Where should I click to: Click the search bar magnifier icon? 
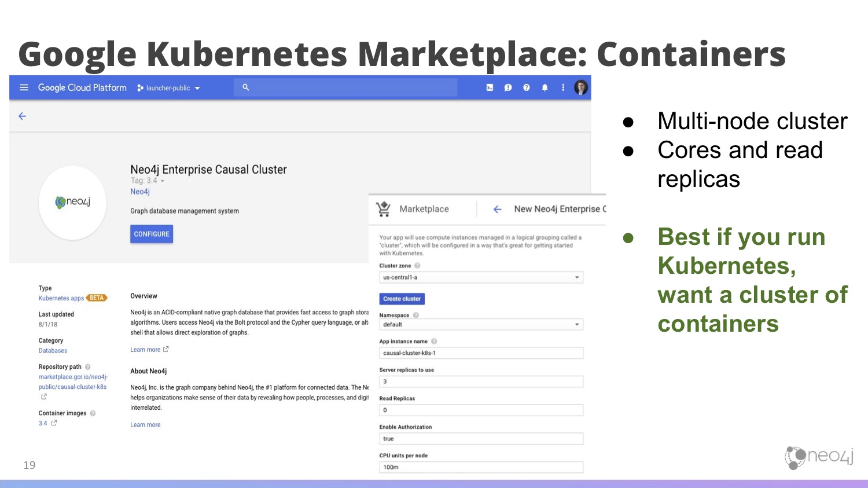click(245, 87)
